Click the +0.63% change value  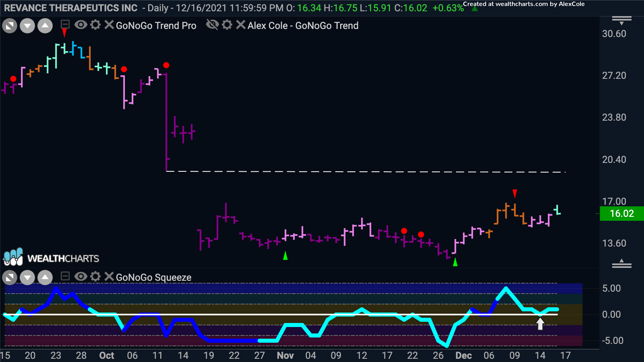[448, 8]
